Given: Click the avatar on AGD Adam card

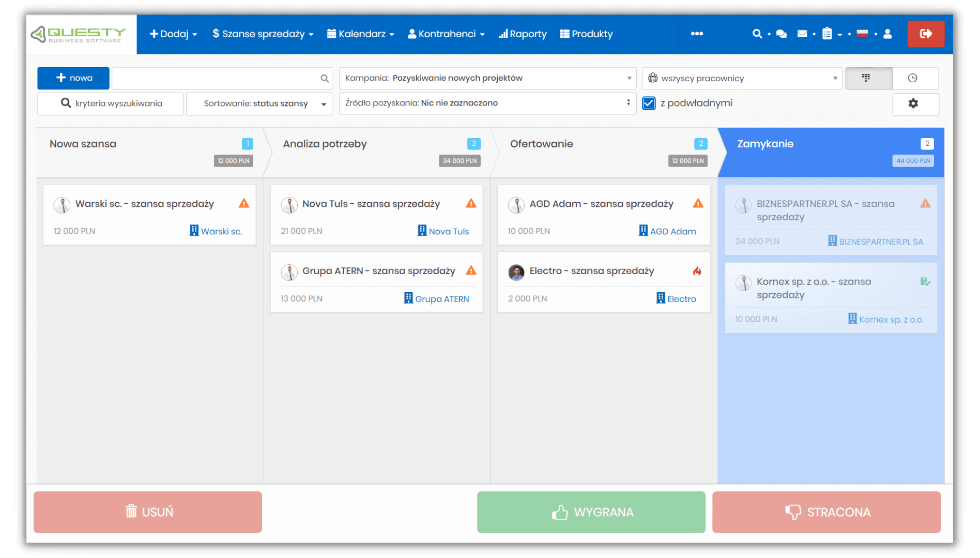Looking at the screenshot, I should [516, 205].
